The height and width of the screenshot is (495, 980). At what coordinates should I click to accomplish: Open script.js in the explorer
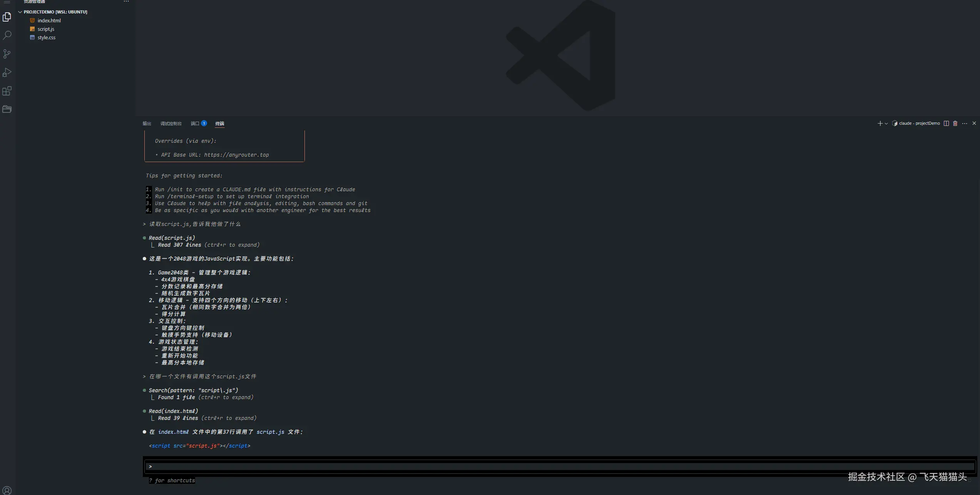click(46, 29)
